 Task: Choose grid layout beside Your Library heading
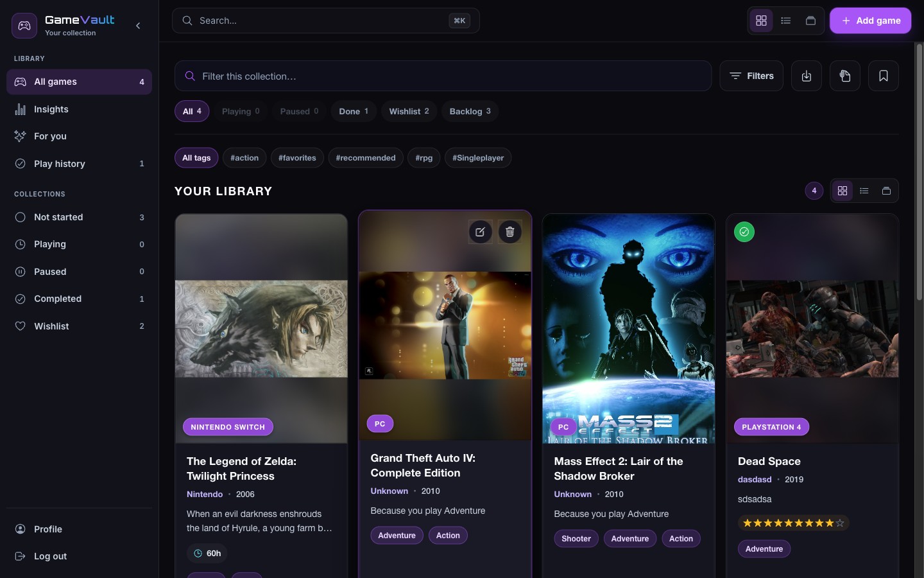coord(843,191)
